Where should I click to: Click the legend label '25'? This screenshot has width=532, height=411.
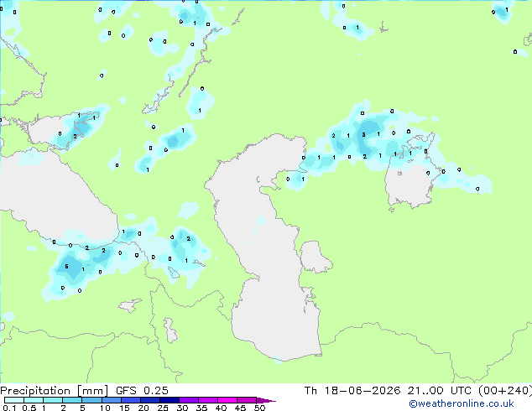[163, 408]
